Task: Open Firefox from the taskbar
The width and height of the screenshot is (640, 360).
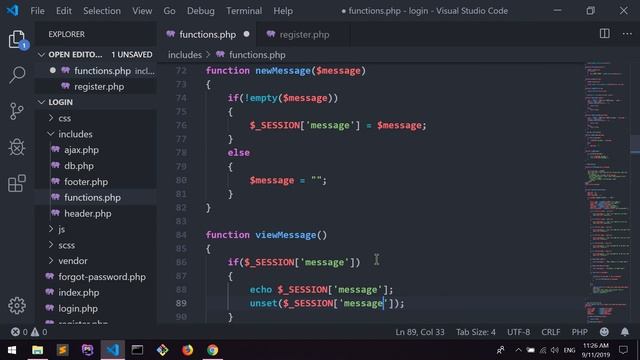Action: pos(187,350)
